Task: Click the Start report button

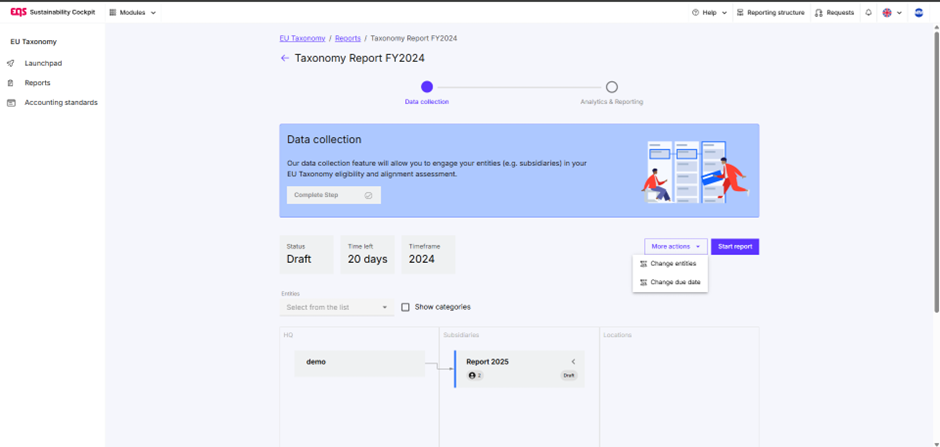Action: pyautogui.click(x=735, y=246)
